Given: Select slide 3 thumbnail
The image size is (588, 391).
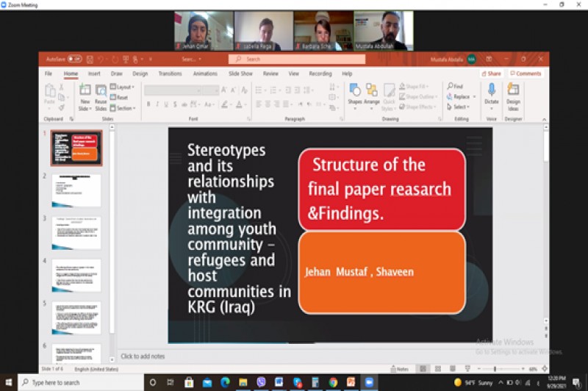Looking at the screenshot, I should pyautogui.click(x=76, y=233).
